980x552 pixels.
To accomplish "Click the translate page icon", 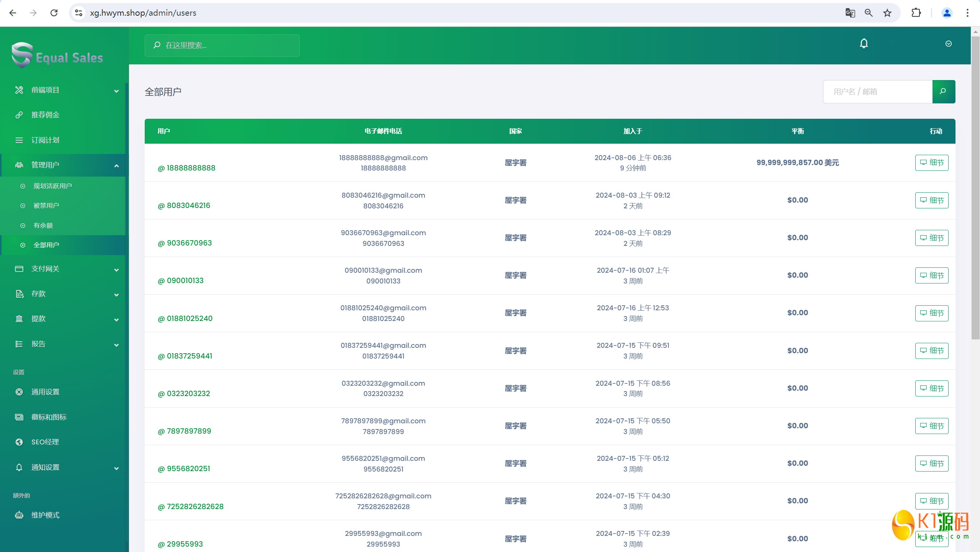I will coord(850,13).
